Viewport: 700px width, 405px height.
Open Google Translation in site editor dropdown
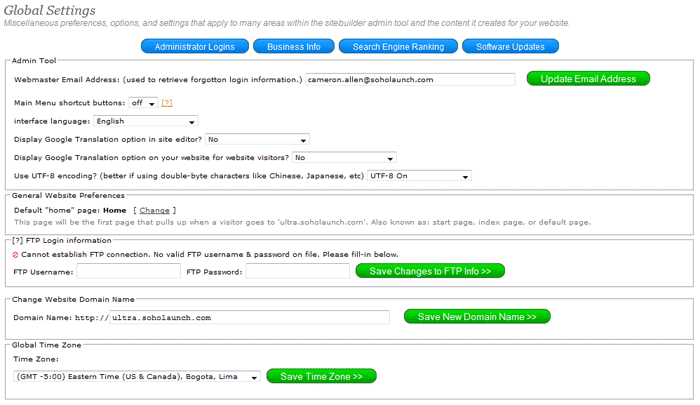[257, 140]
